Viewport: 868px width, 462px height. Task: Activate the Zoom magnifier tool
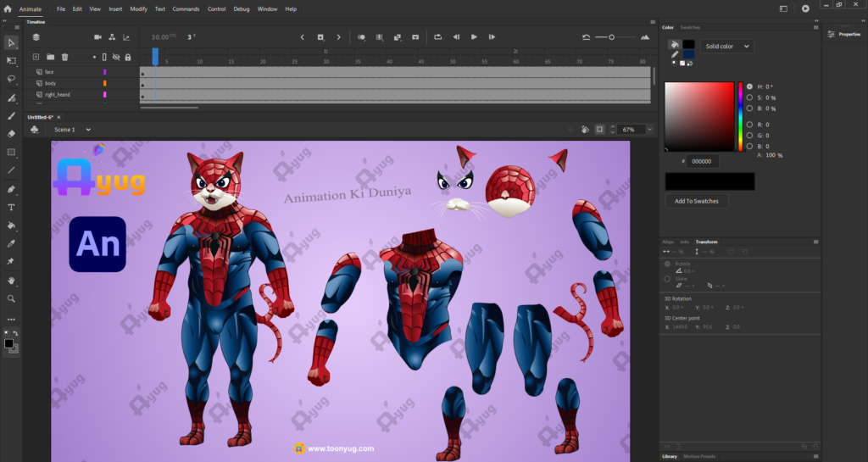tap(11, 299)
